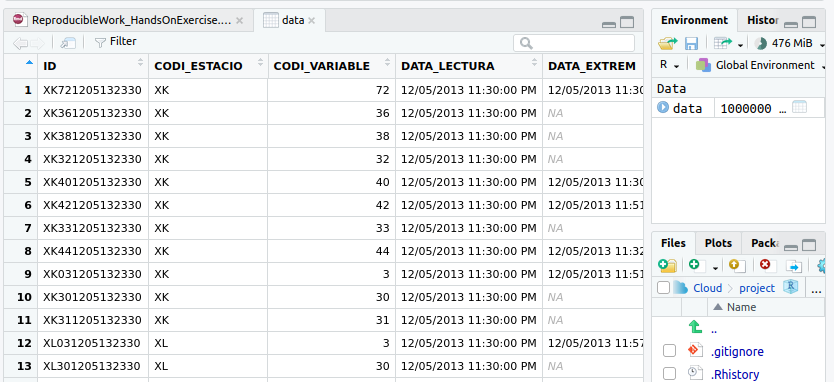
Task: Switch to the Plots tab
Action: 718,243
